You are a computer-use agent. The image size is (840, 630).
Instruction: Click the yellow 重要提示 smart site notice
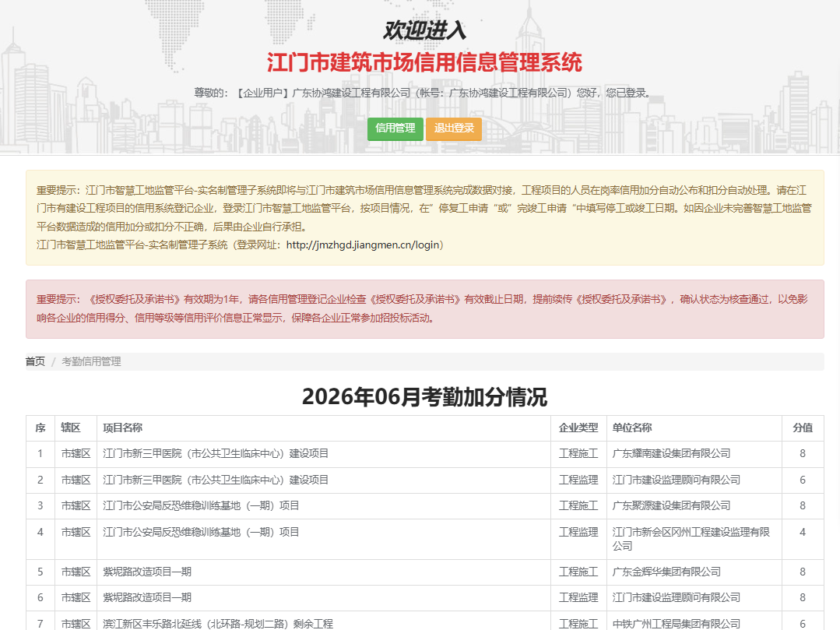pyautogui.click(x=425, y=217)
